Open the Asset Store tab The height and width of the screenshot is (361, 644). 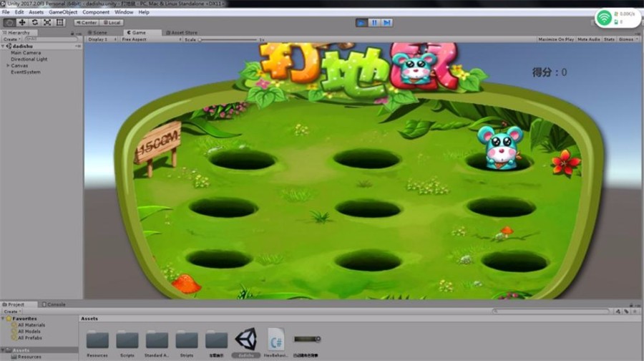click(182, 32)
